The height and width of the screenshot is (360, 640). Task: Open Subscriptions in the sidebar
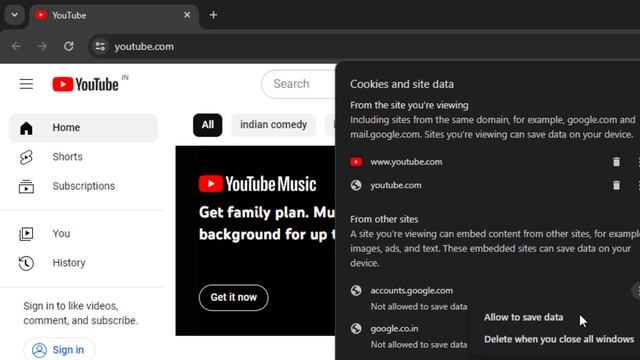(83, 186)
